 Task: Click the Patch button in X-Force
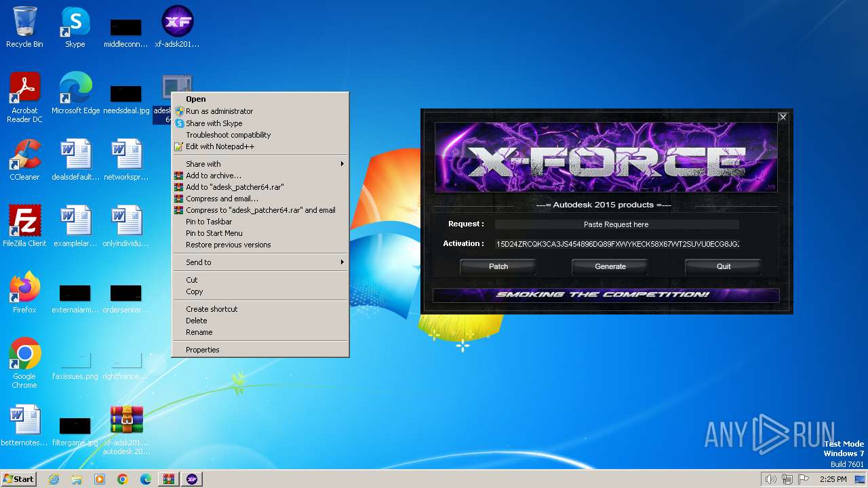pos(498,266)
